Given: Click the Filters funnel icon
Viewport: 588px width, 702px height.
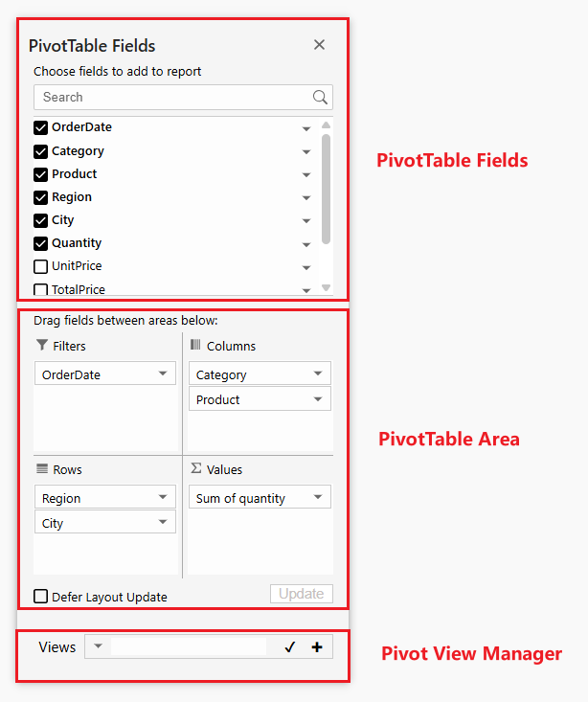Looking at the screenshot, I should (x=41, y=345).
